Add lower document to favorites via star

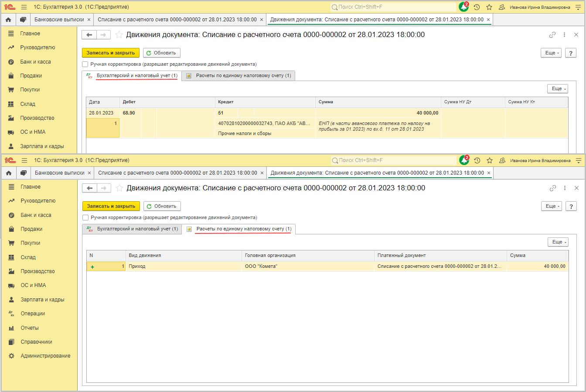[119, 188]
